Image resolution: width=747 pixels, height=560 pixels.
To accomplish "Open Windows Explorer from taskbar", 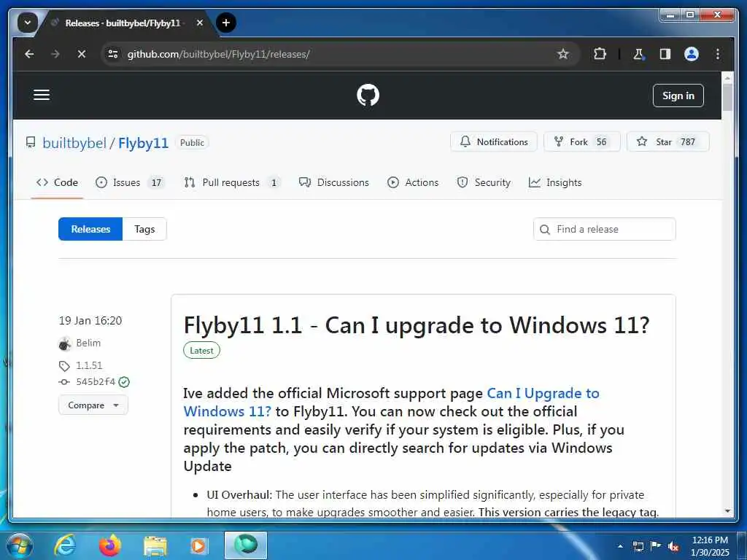I will tap(155, 546).
